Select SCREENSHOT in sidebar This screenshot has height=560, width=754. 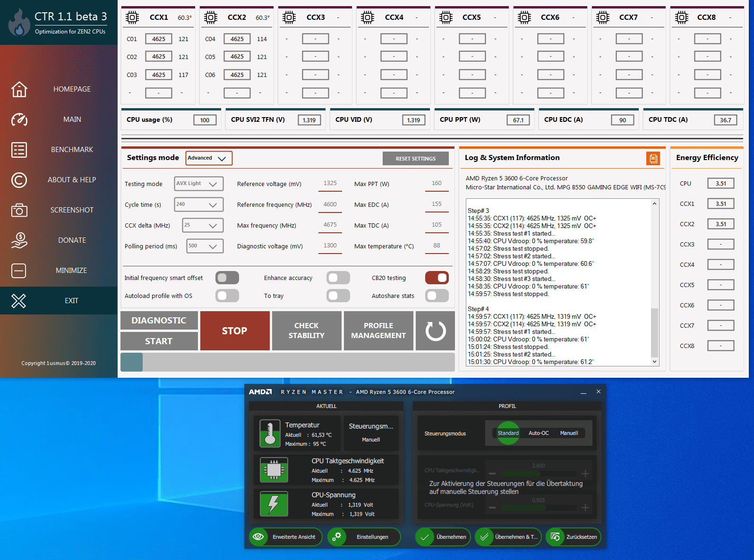click(x=72, y=210)
